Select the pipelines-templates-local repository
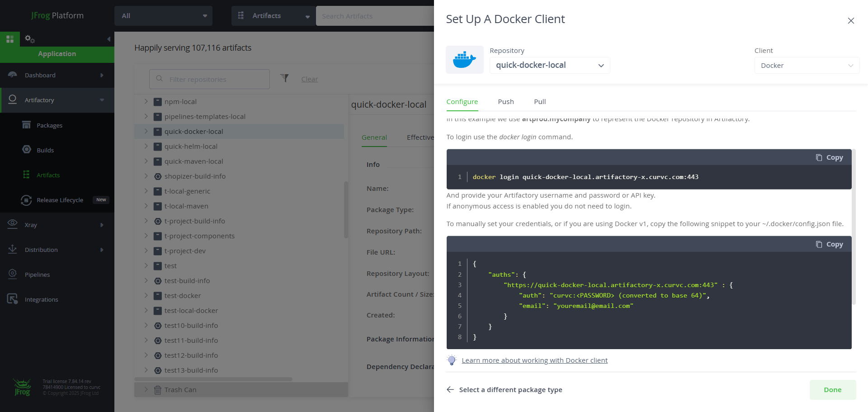Viewport: 868px width, 412px height. (x=205, y=116)
